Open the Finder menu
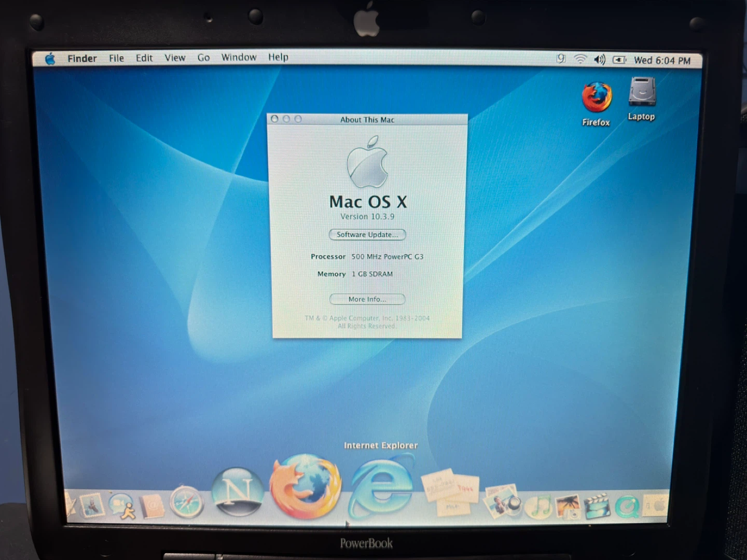The height and width of the screenshot is (560, 747). [x=82, y=58]
